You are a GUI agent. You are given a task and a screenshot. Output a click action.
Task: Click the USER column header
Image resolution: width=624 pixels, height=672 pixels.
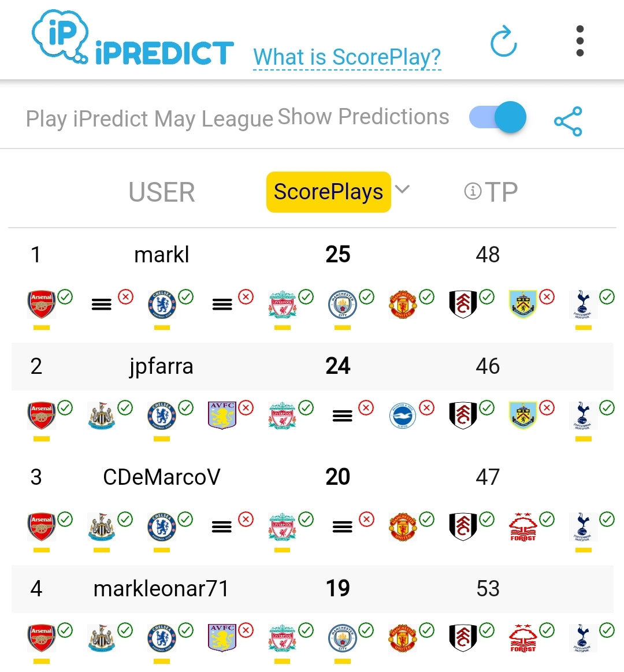(x=162, y=192)
